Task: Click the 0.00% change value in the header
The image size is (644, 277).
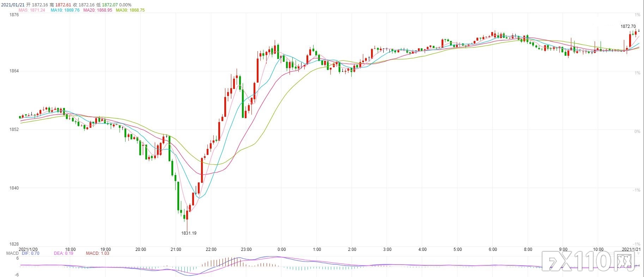Action: coord(125,5)
